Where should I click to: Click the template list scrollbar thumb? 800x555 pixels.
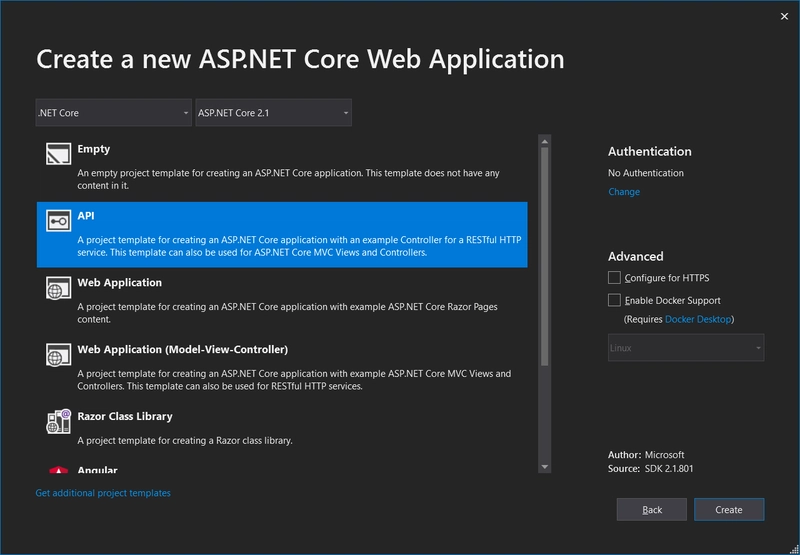click(x=544, y=257)
